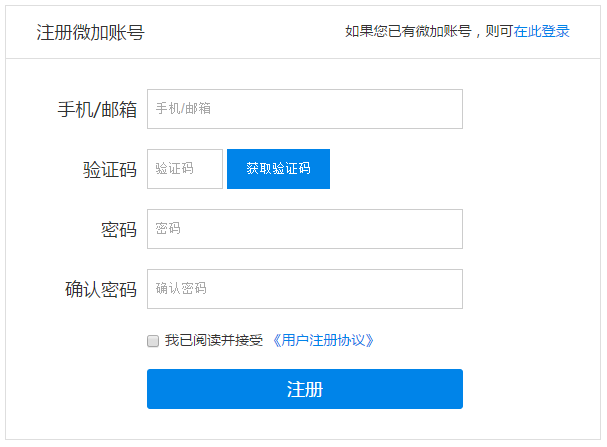Focus the 验证码 text box
Viewport: 607px width, 447px height.
coord(185,169)
